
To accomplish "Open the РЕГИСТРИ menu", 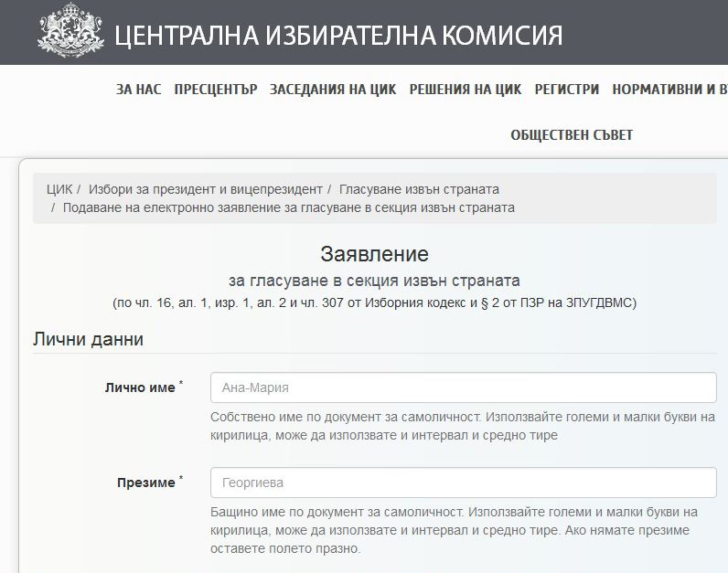I will (x=566, y=90).
